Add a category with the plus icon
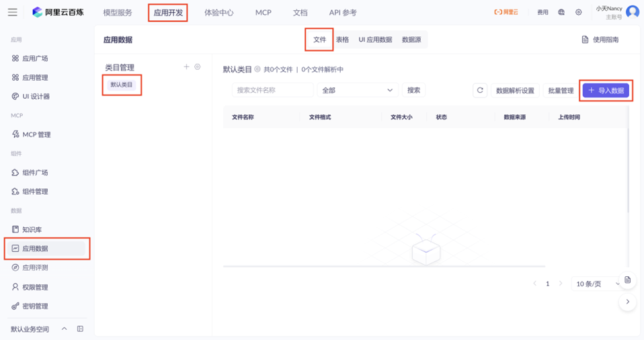644x340 pixels. pos(186,67)
